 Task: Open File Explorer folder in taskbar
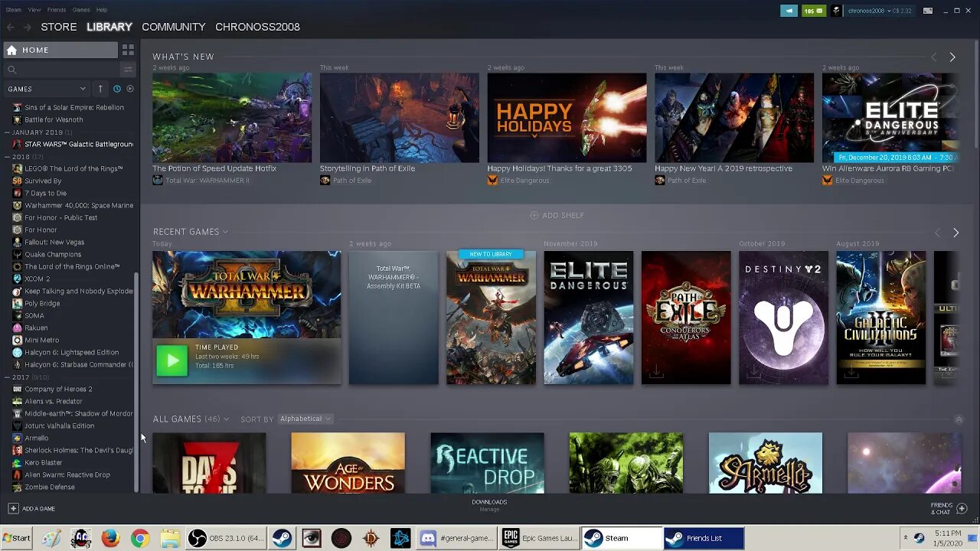point(169,538)
